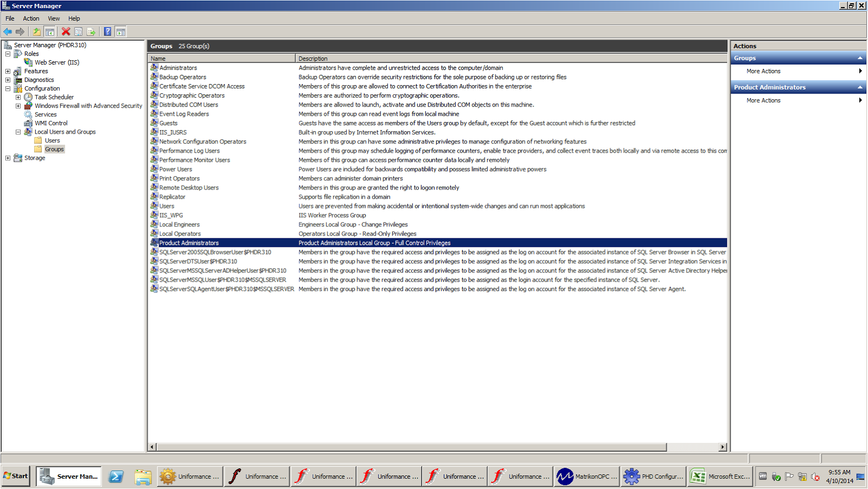Click the Forward navigation arrow in the toolbar
Screen dimensions: 868x489
click(20, 31)
